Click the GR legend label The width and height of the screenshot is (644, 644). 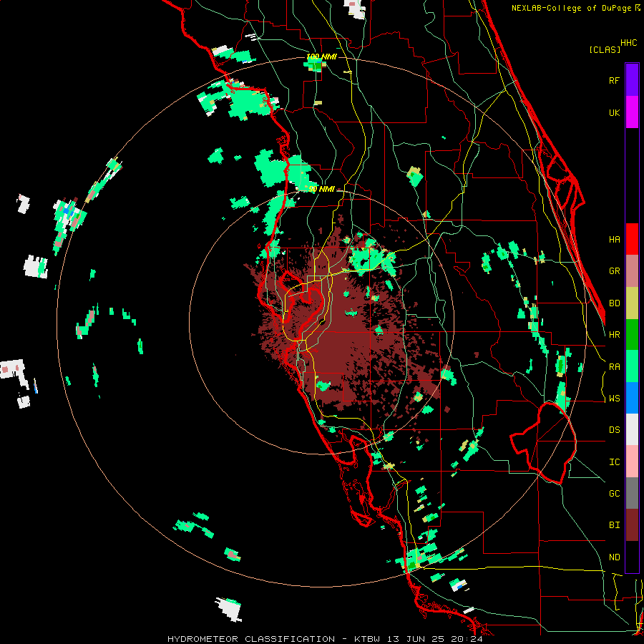point(614,271)
